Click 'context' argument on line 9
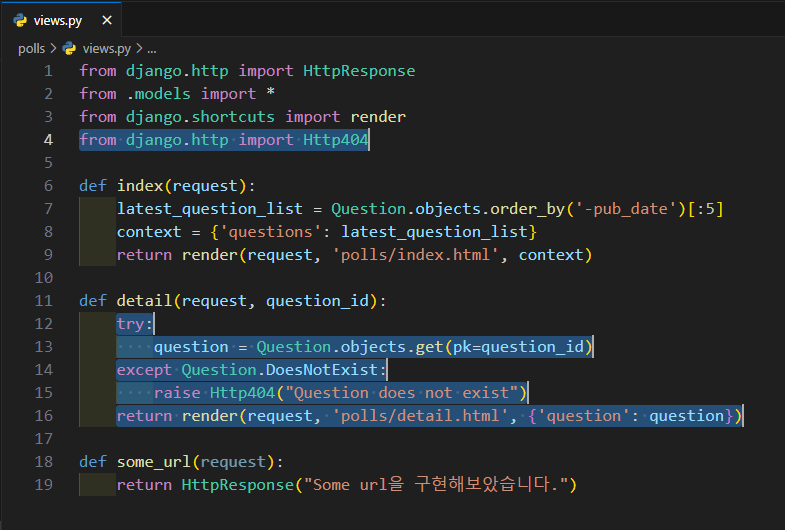This screenshot has width=785, height=530. (551, 255)
